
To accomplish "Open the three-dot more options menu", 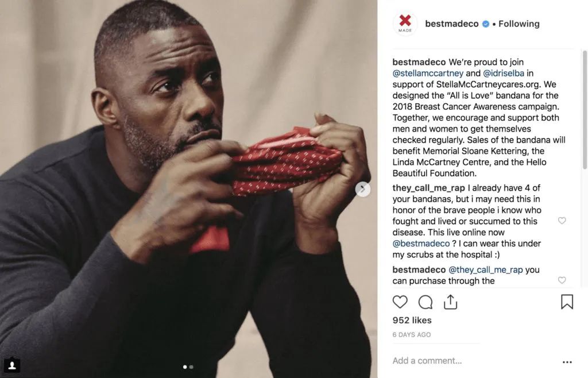I will (567, 362).
